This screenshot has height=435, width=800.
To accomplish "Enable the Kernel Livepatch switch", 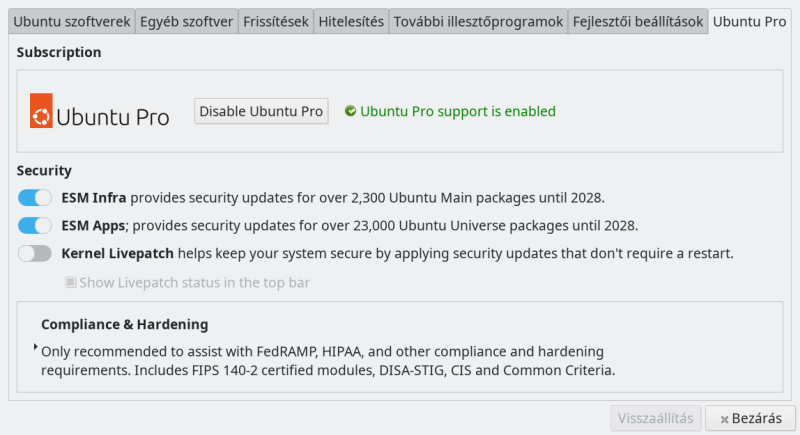I will click(35, 254).
